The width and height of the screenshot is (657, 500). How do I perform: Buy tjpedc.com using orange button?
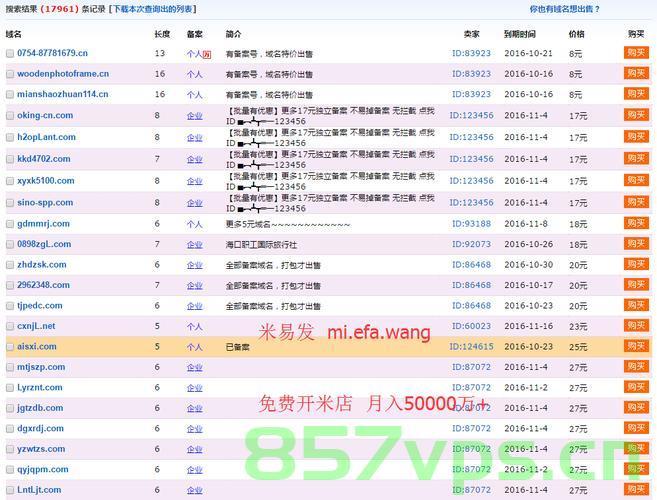click(x=636, y=305)
